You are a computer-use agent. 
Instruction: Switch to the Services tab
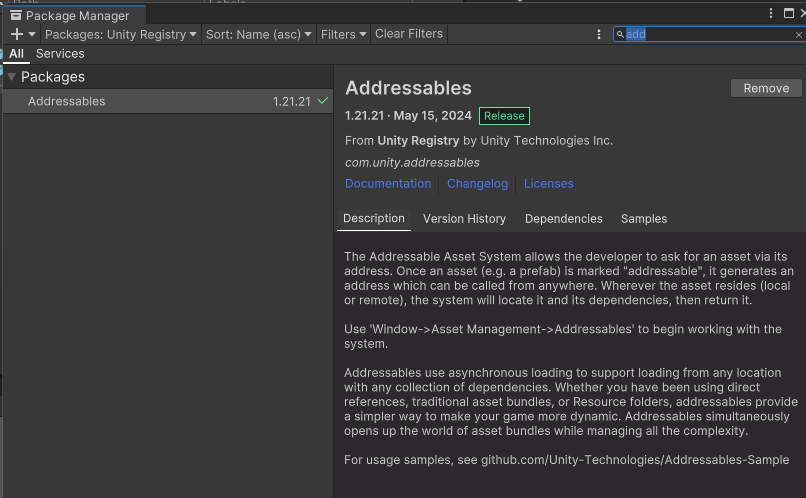(x=60, y=53)
